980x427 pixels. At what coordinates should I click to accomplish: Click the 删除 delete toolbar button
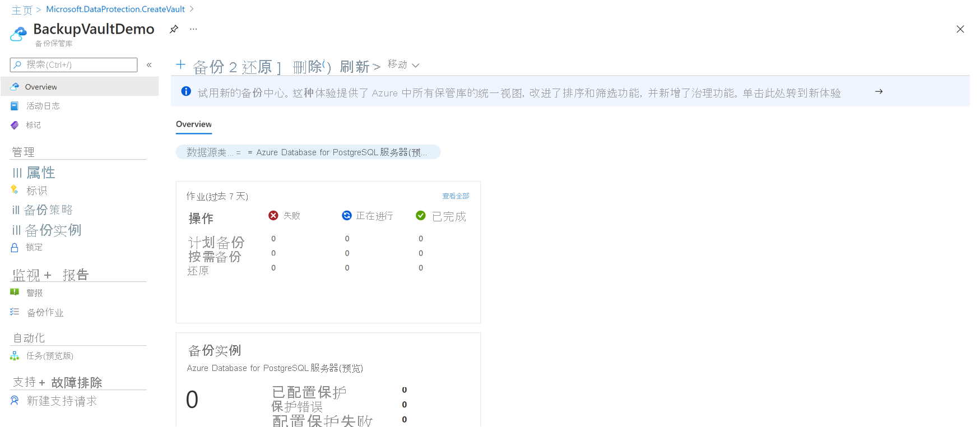[x=308, y=67]
